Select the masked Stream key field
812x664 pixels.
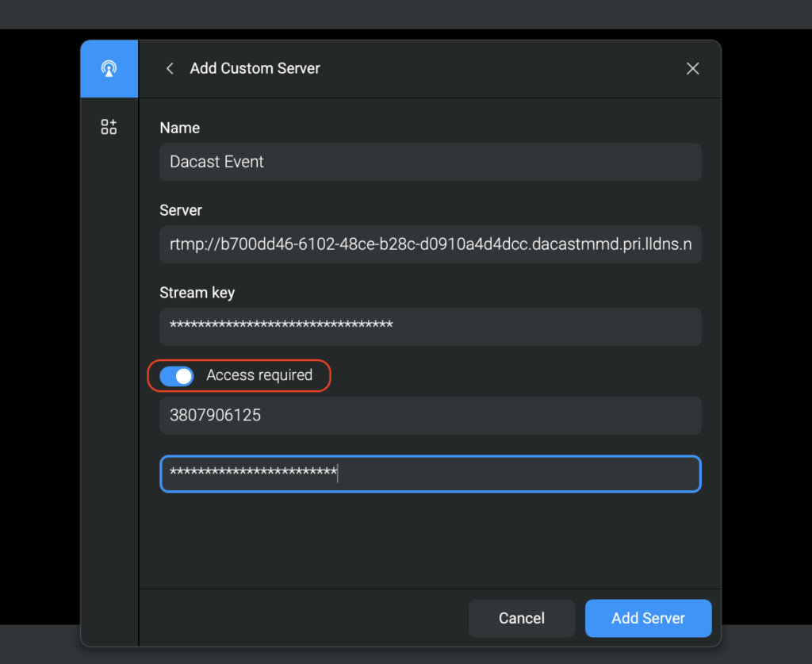430,326
